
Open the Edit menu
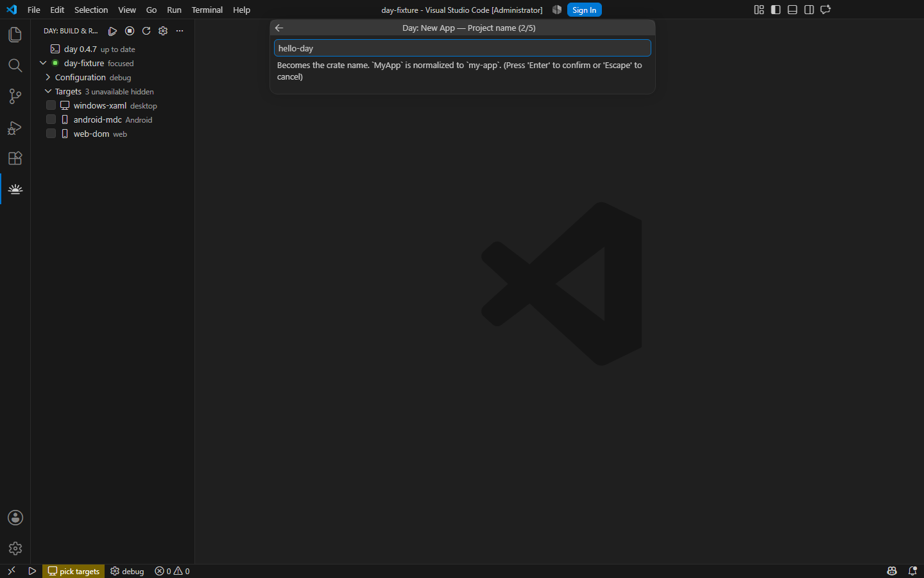(x=57, y=10)
